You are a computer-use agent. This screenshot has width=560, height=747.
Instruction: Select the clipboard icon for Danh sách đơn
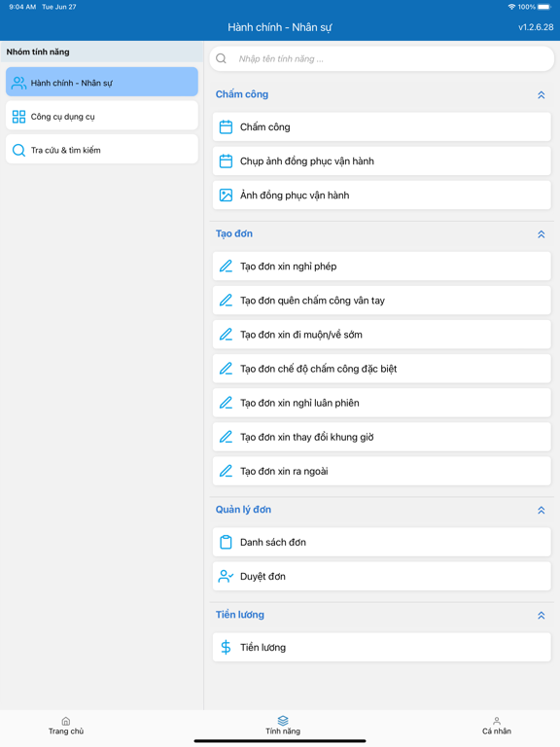(x=226, y=542)
